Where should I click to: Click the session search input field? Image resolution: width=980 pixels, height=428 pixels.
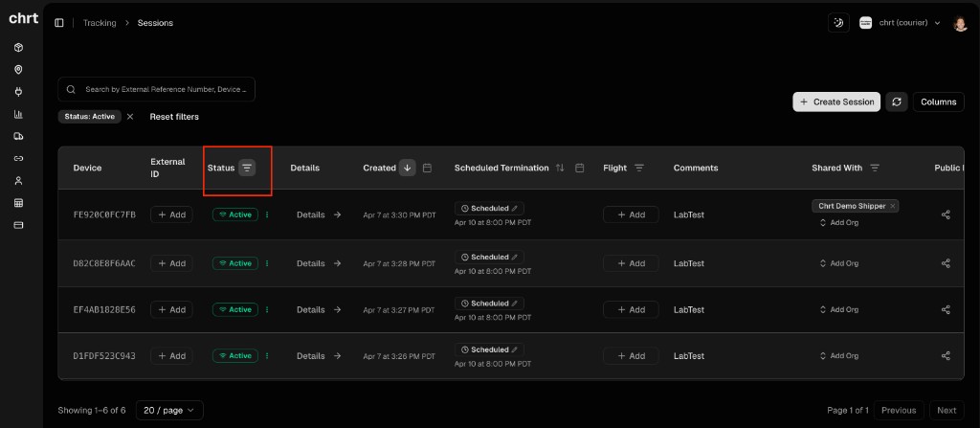165,89
